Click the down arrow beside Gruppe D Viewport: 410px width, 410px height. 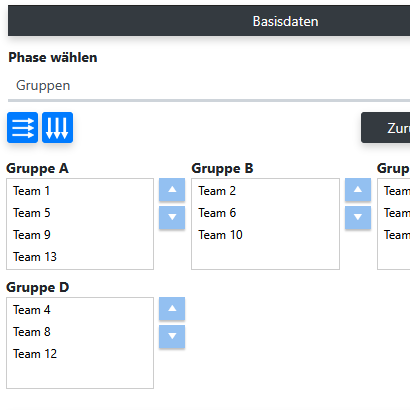click(x=172, y=336)
